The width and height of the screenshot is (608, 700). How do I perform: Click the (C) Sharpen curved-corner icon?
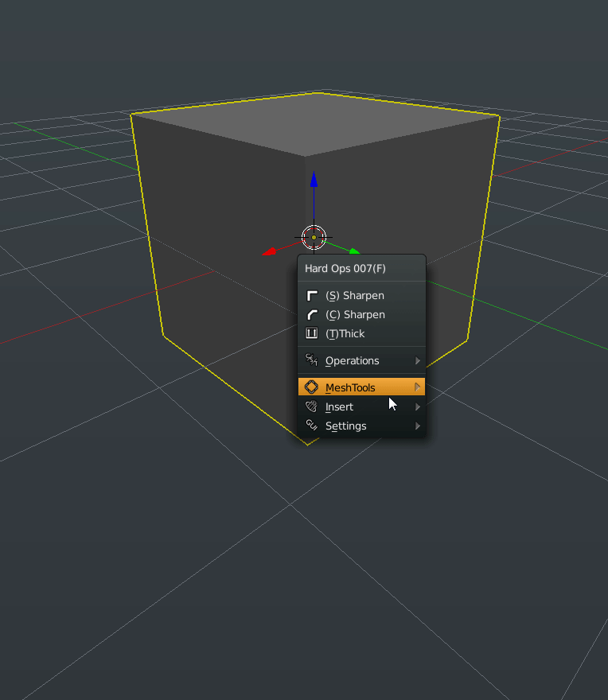point(312,315)
